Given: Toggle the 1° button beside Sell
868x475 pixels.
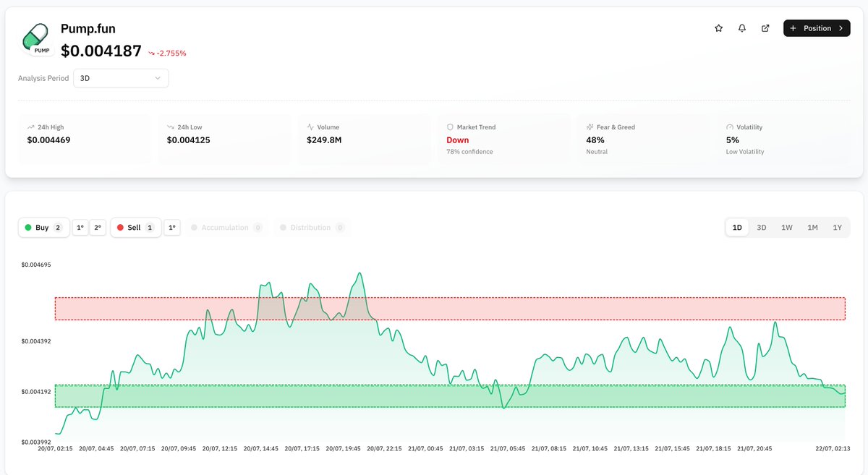Looking at the screenshot, I should tap(172, 228).
